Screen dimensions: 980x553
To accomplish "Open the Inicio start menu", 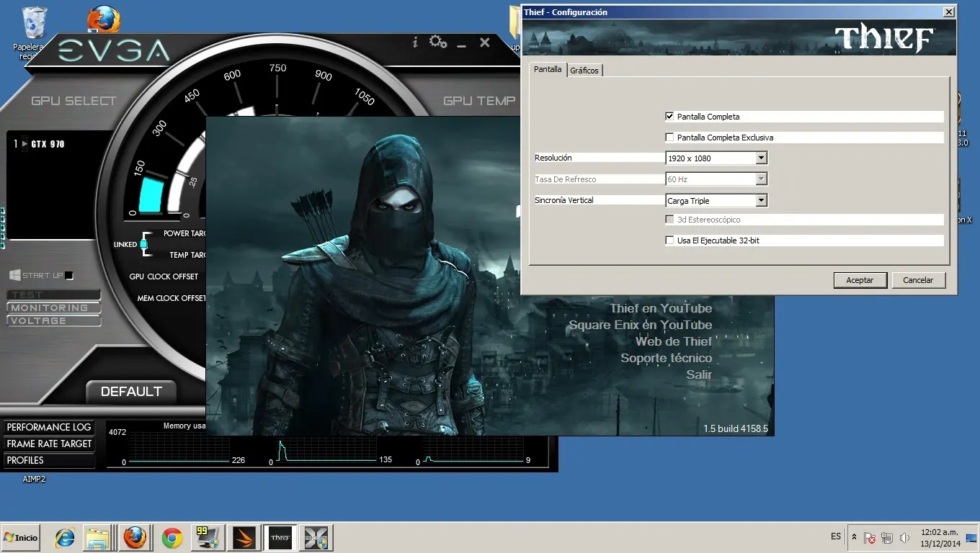I will coord(20,538).
